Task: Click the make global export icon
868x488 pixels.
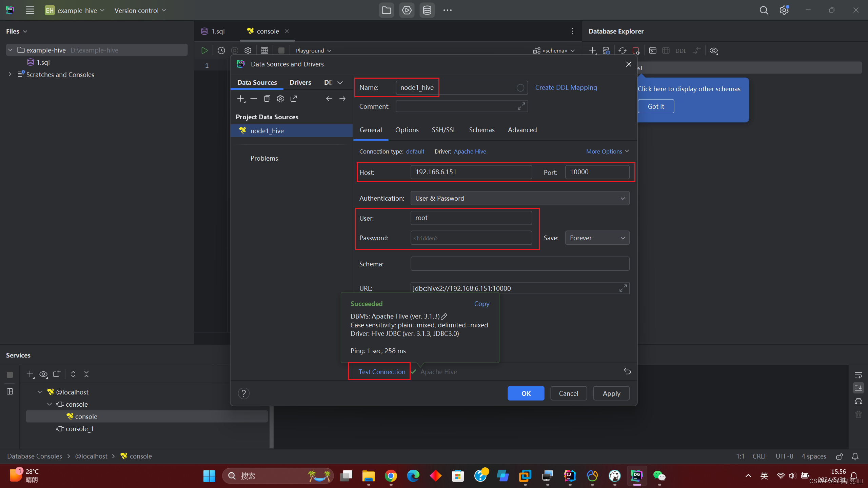Action: coord(294,99)
